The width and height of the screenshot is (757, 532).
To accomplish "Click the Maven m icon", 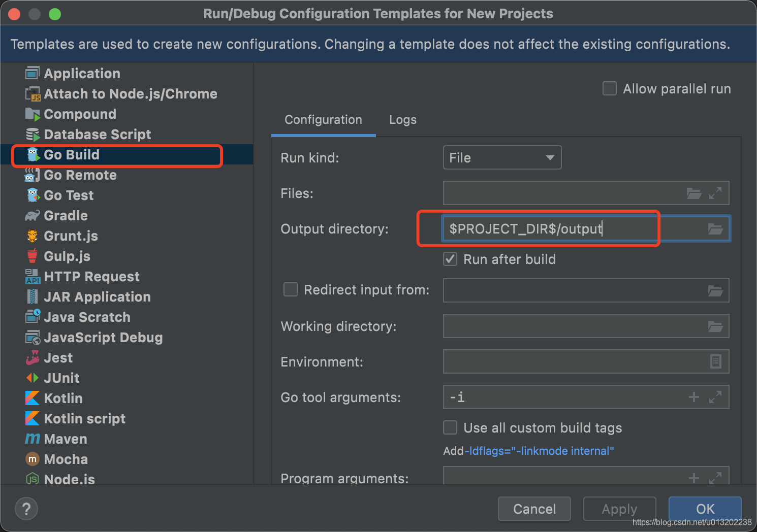I will coord(33,439).
